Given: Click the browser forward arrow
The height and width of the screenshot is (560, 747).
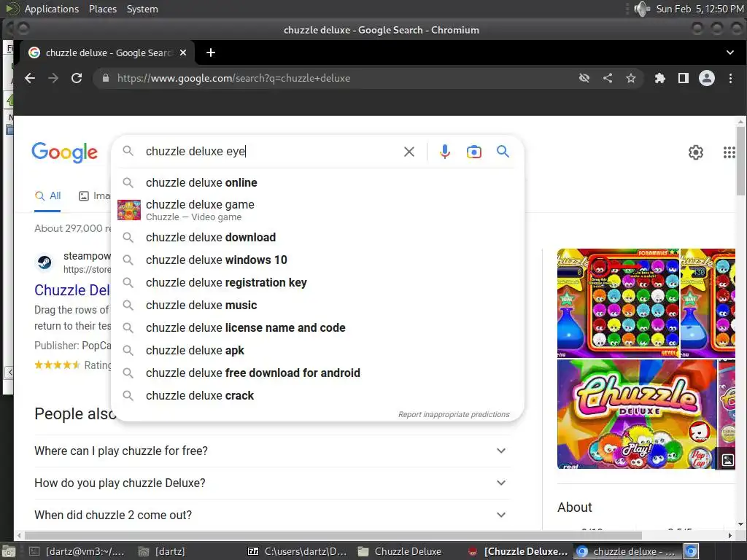Looking at the screenshot, I should click(x=53, y=78).
